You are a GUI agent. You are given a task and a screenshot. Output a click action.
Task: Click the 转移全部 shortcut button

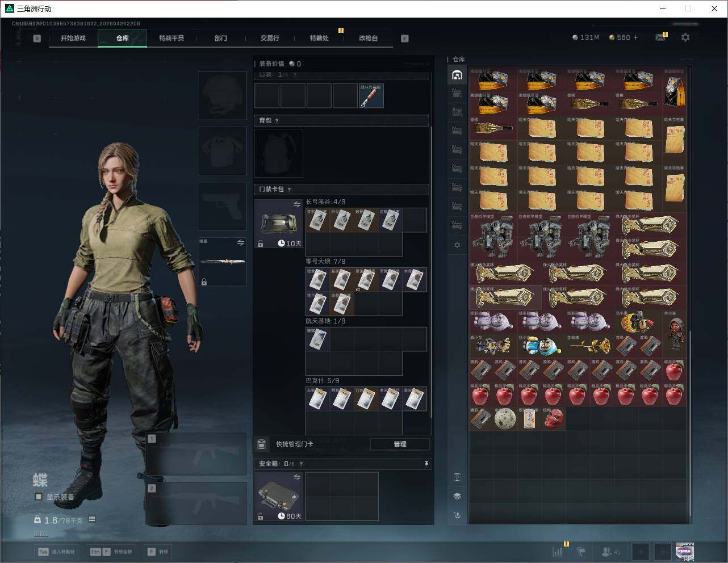pyautogui.click(x=111, y=552)
